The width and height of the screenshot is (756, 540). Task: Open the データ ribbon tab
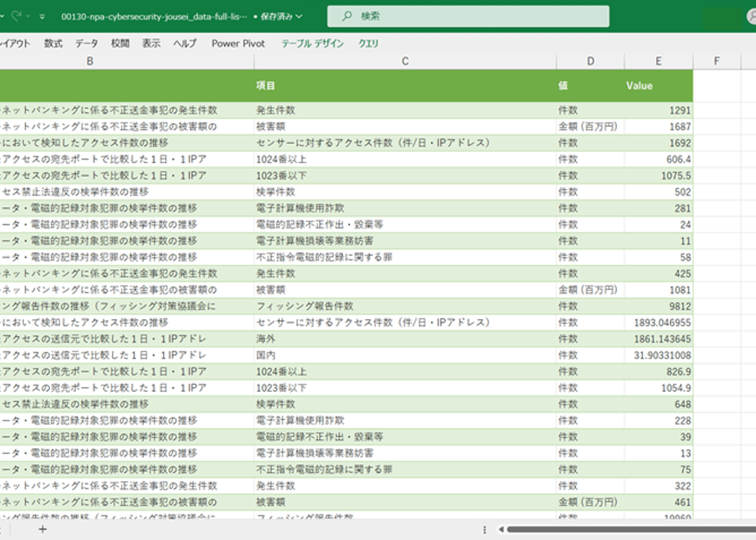[86, 43]
